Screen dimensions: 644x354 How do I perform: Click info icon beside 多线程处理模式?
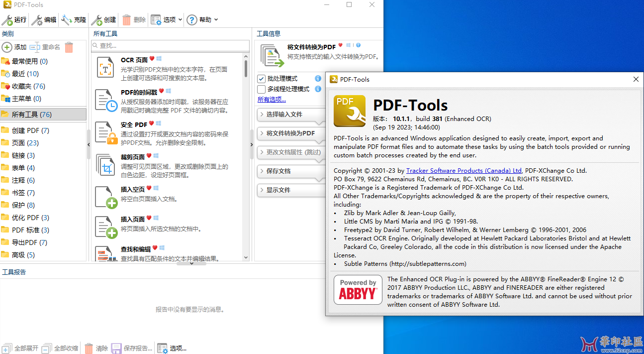click(x=318, y=89)
